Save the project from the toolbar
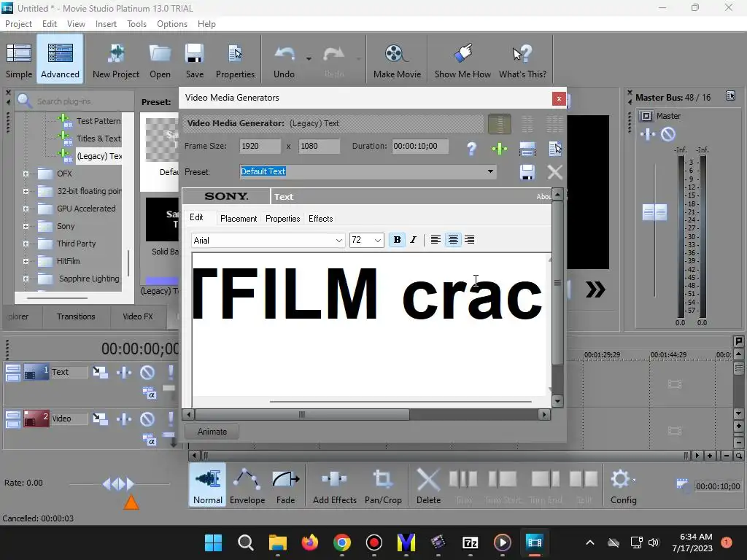 [x=194, y=60]
